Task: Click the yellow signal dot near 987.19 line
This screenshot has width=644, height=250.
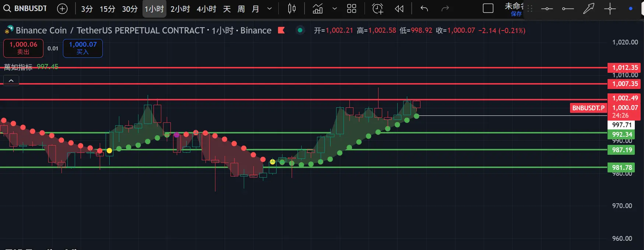Action: [109, 151]
